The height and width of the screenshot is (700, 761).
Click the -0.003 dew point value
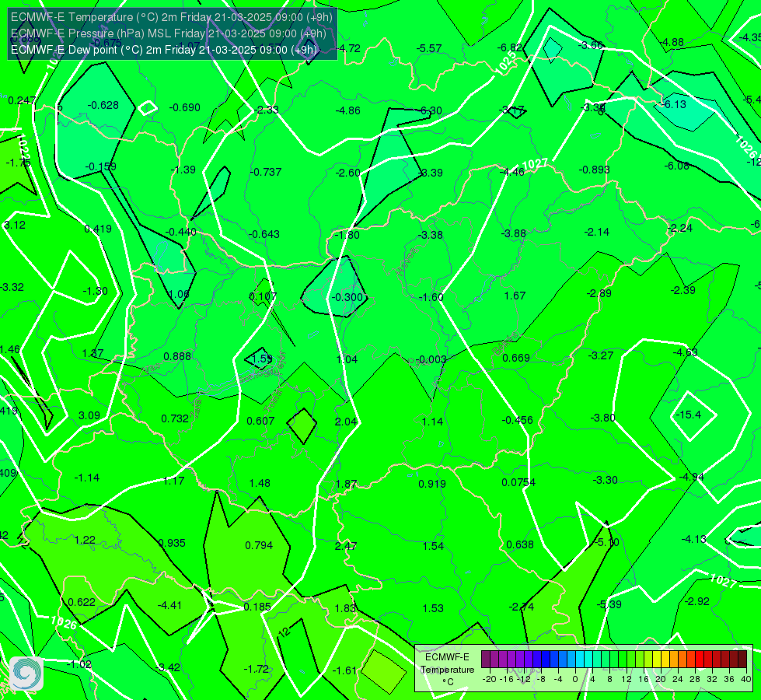[x=431, y=359]
